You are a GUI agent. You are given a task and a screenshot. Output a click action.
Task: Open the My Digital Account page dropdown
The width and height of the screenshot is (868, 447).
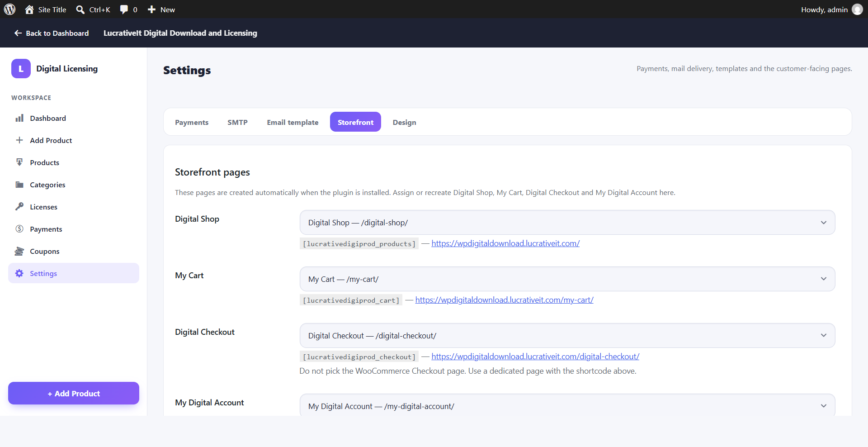(x=567, y=405)
